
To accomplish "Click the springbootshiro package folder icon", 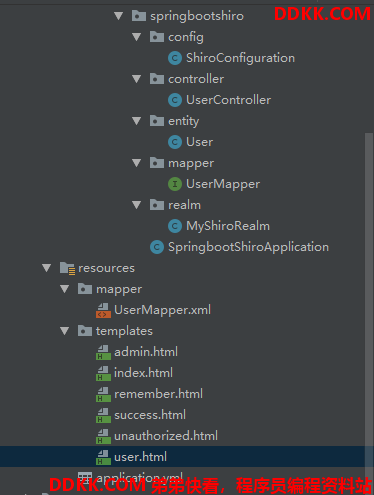I will tap(139, 16).
